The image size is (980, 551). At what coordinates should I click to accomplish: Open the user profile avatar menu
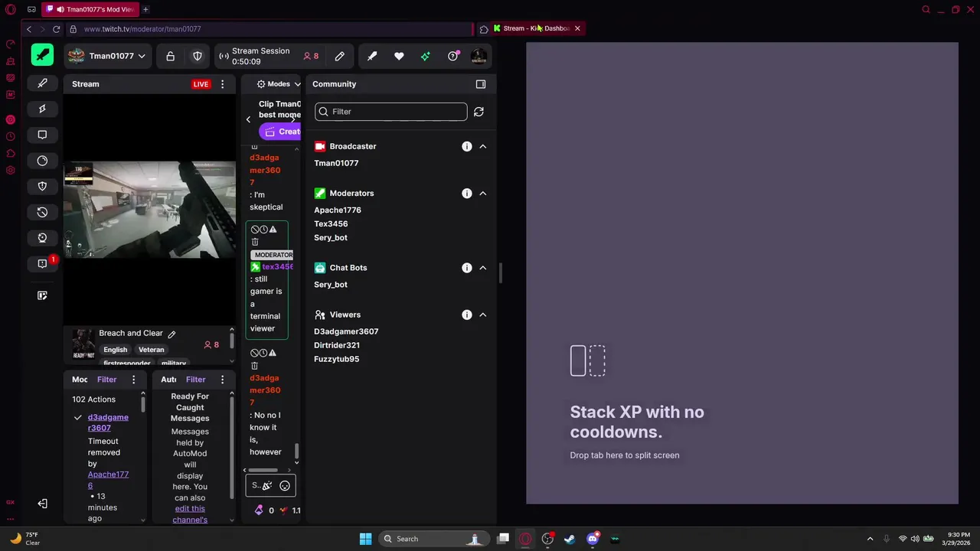[479, 56]
